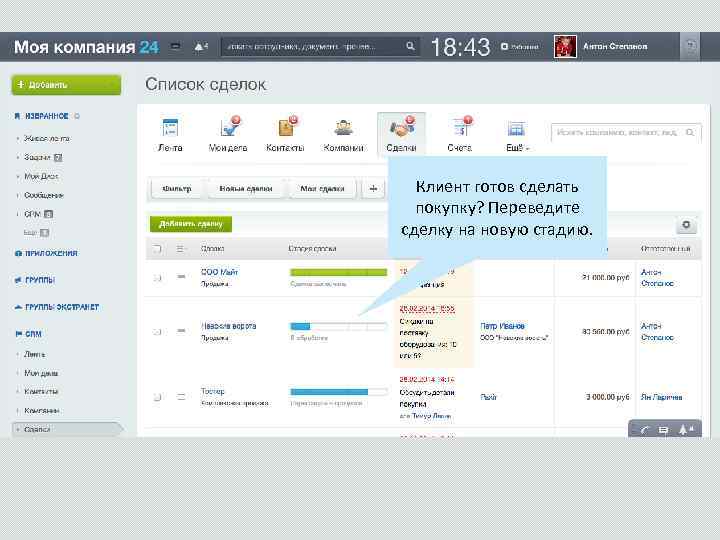Collapse the CRM sidebar section

(28, 334)
